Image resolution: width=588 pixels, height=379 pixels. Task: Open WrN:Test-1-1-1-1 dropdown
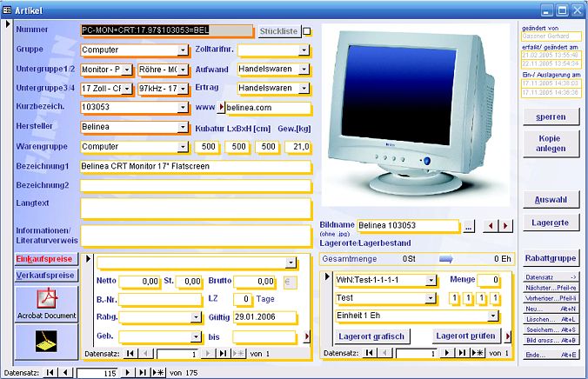[431, 280]
